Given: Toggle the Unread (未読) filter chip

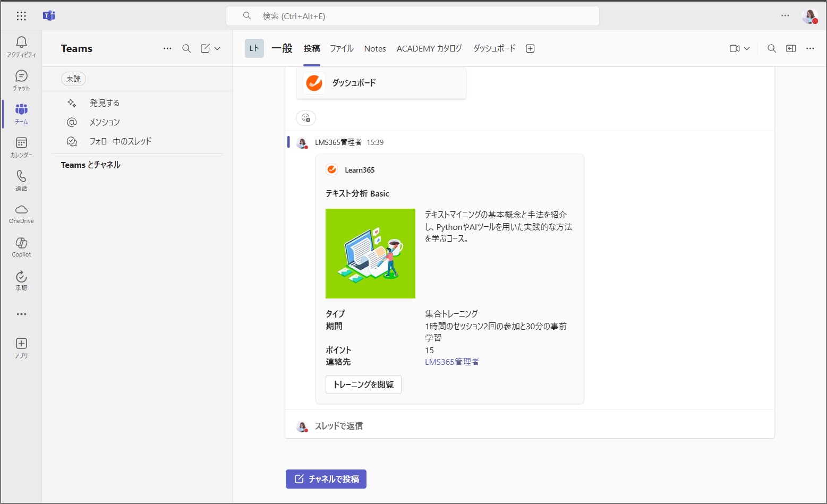Looking at the screenshot, I should [73, 79].
